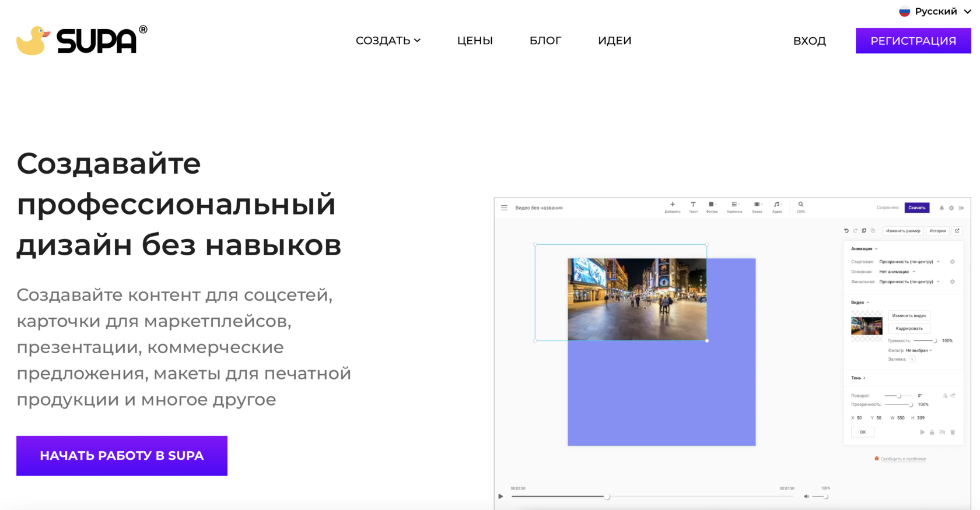Image resolution: width=980 pixels, height=510 pixels.
Task: Open the Русский language selector
Action: (935, 11)
